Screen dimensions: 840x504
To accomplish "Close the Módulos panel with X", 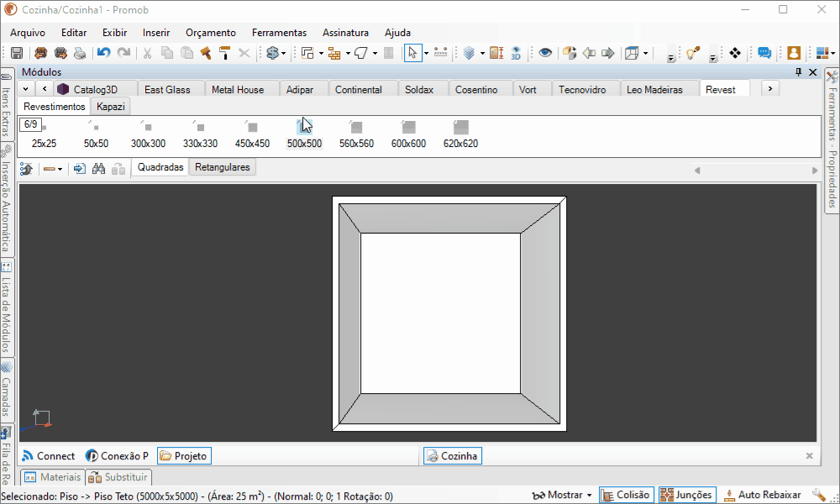I will pyautogui.click(x=812, y=71).
